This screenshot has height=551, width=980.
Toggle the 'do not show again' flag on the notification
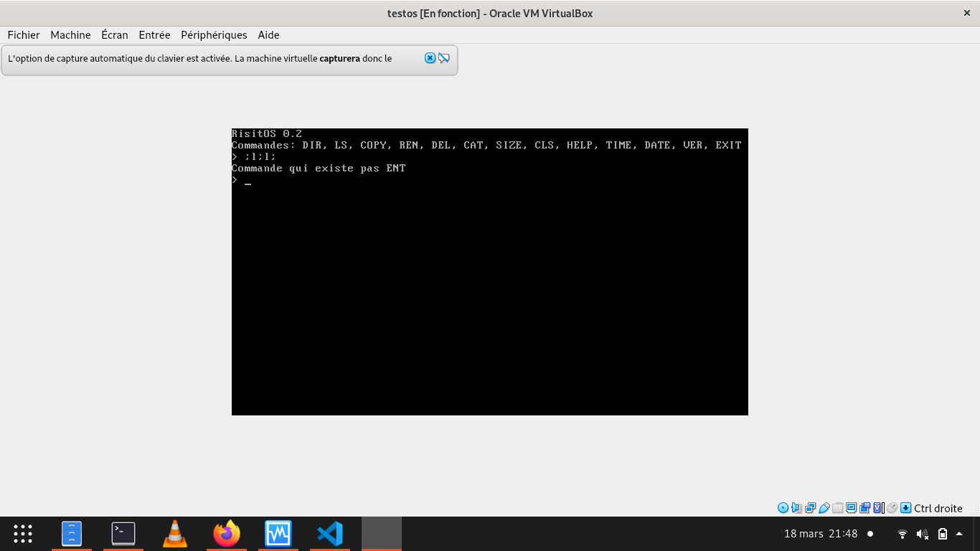(444, 58)
